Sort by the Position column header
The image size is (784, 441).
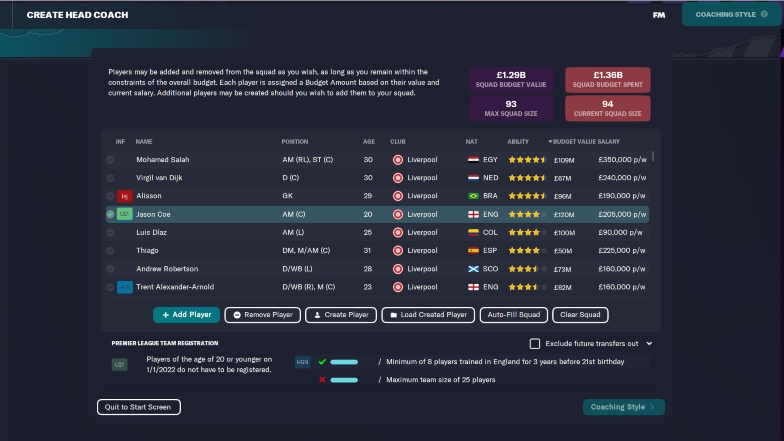point(294,142)
